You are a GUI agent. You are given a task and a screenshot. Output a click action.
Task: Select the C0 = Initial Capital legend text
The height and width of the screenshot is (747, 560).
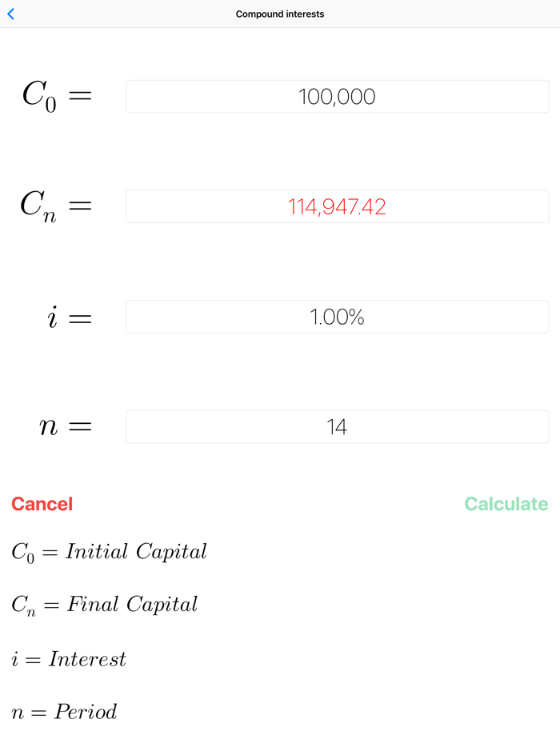pos(109,551)
